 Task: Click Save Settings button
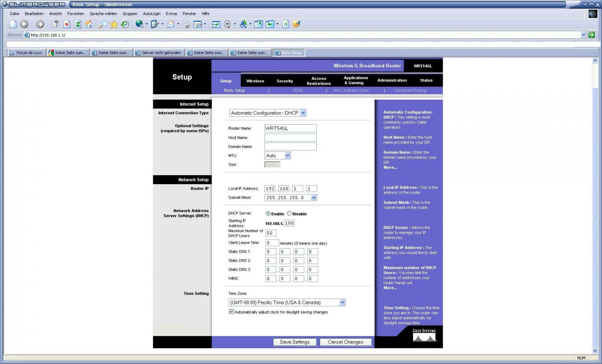click(295, 342)
